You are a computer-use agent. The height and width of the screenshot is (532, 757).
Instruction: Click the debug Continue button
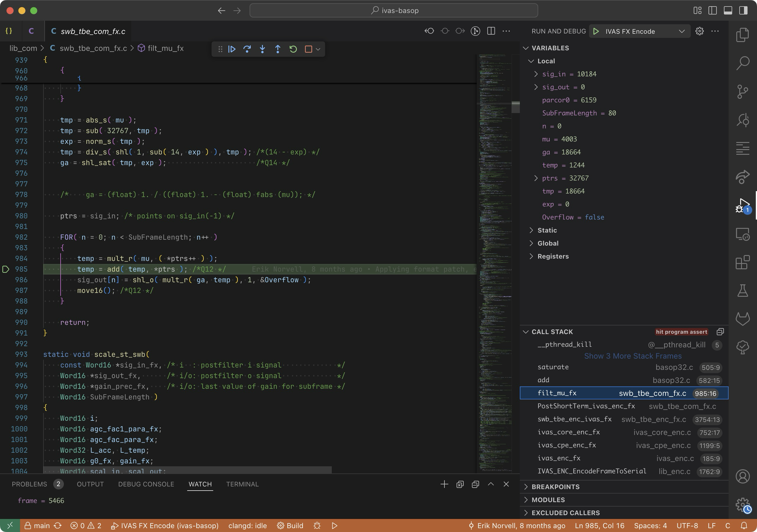[x=232, y=49]
